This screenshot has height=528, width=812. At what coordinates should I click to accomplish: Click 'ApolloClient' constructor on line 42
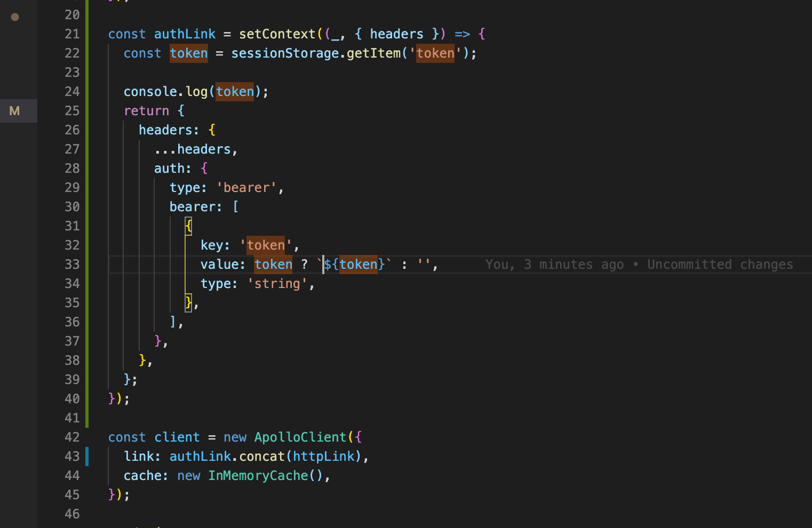point(300,437)
